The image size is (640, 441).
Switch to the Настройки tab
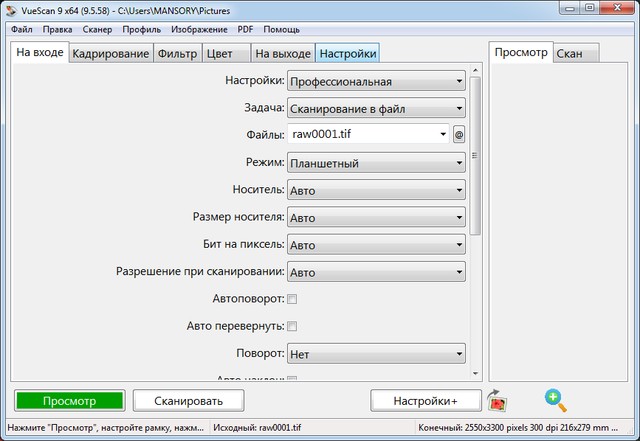click(x=348, y=53)
